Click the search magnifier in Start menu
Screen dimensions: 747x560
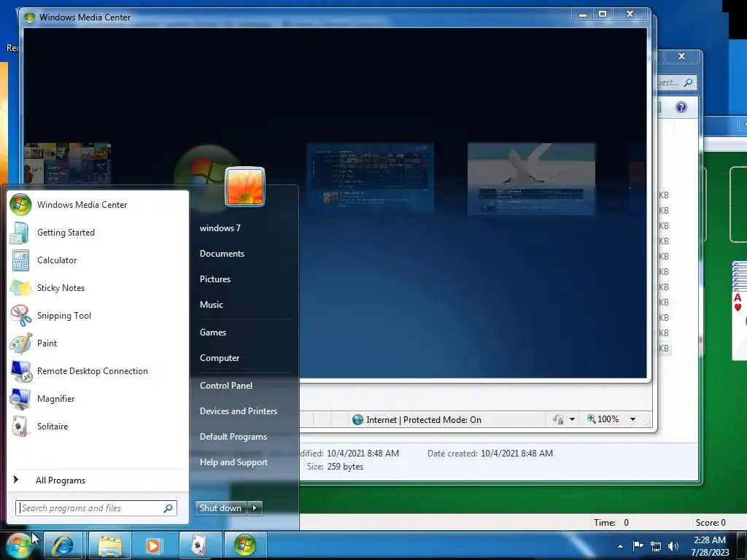(x=169, y=508)
